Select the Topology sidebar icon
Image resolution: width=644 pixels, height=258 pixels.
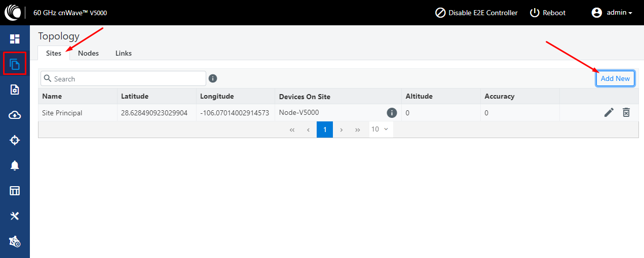[15, 64]
